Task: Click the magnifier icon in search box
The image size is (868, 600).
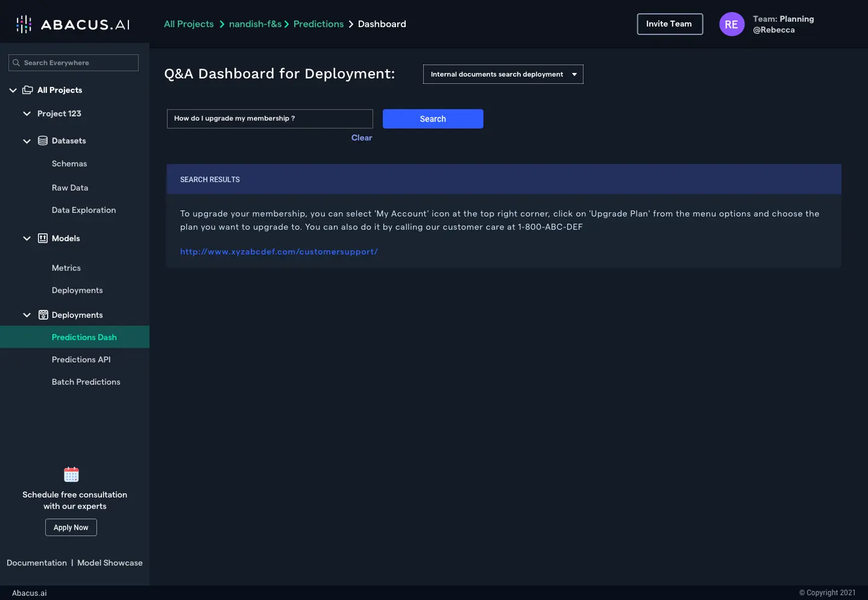Action: (x=16, y=63)
